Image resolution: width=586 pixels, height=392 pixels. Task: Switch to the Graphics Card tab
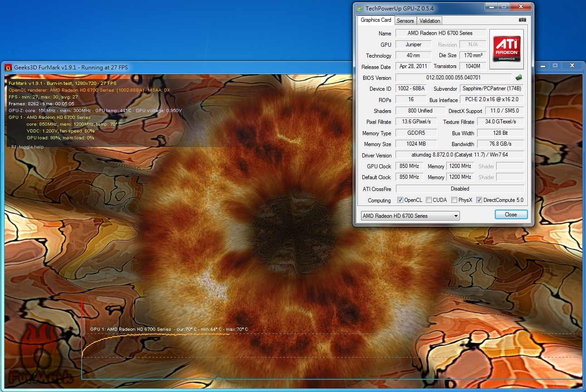376,20
